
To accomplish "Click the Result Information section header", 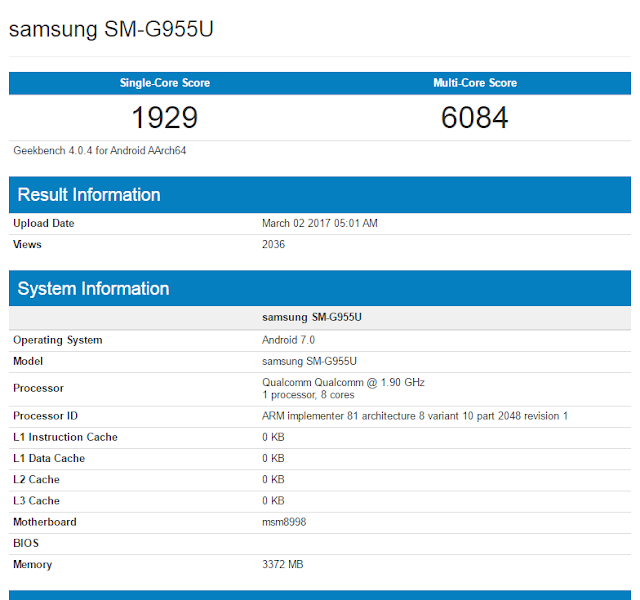I will point(89,195).
